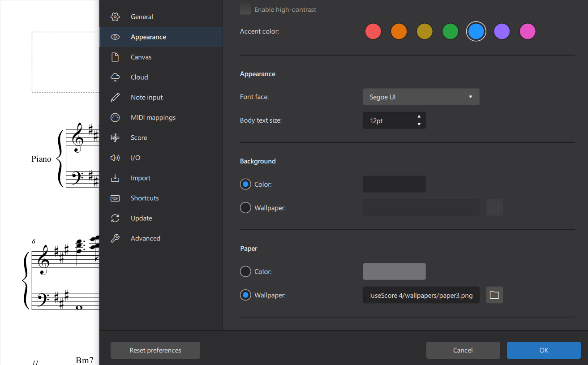The width and height of the screenshot is (588, 365).
Task: Browse for a Paper wallpaper file
Action: 494,295
